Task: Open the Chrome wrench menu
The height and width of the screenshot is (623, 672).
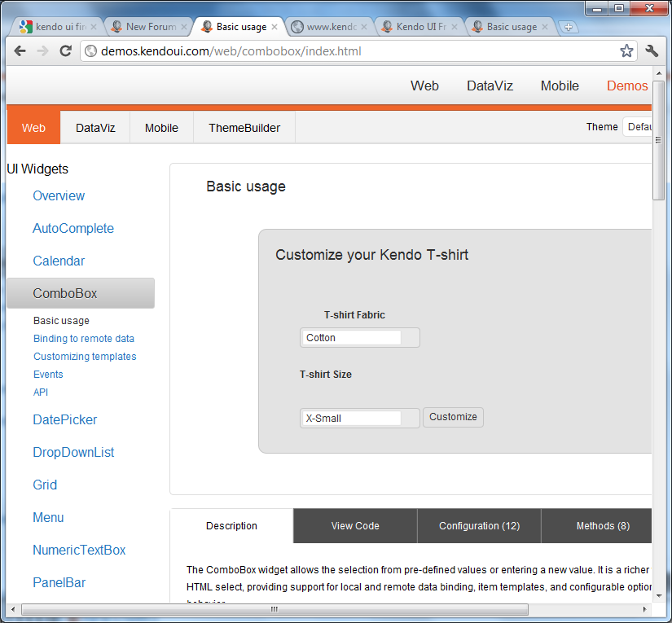Action: tap(652, 51)
